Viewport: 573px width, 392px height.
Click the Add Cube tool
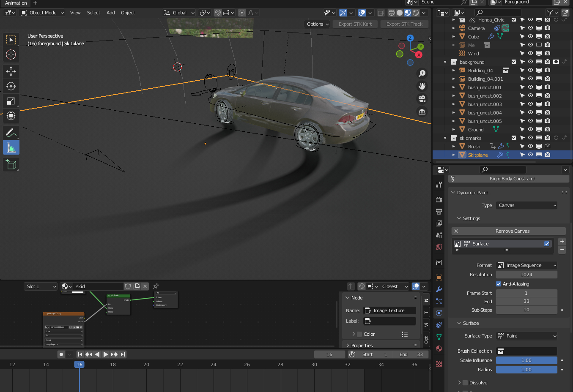[x=11, y=164]
